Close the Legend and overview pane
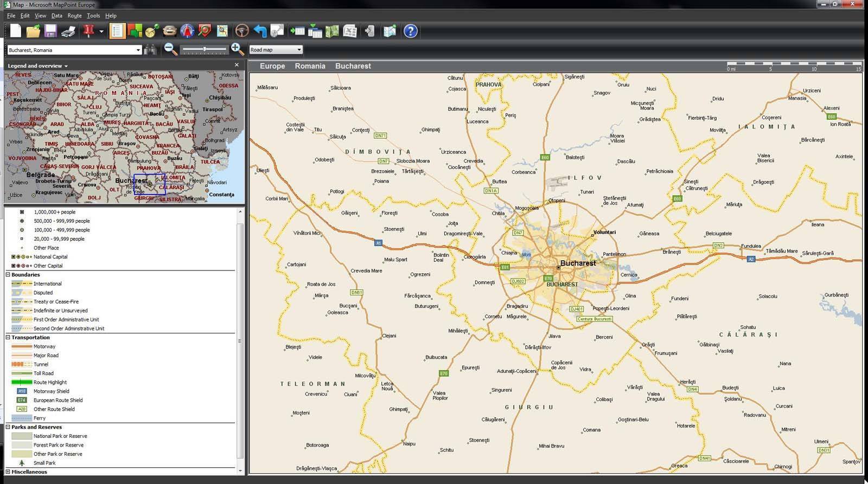 (236, 65)
